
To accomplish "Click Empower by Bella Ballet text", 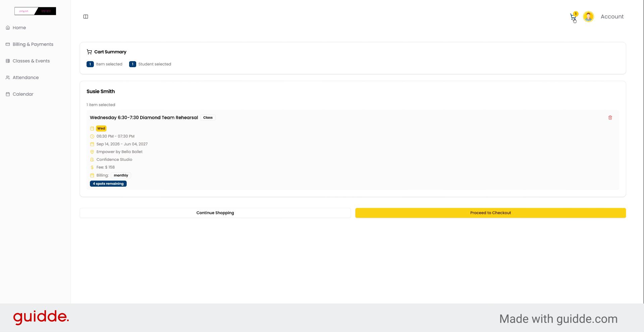I will (x=119, y=152).
